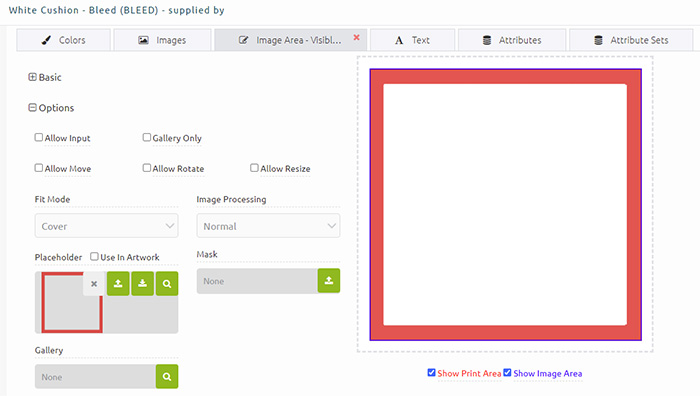Click the Image Processing label

point(231,200)
